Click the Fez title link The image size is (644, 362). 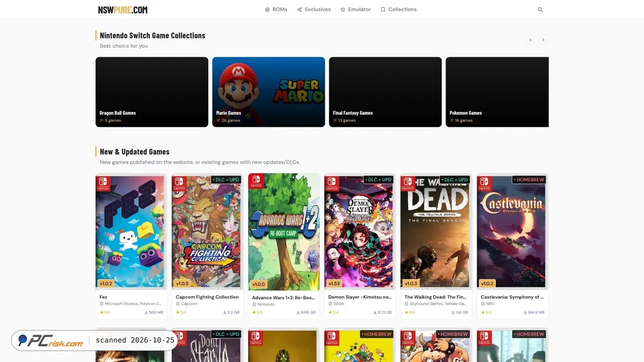click(103, 297)
